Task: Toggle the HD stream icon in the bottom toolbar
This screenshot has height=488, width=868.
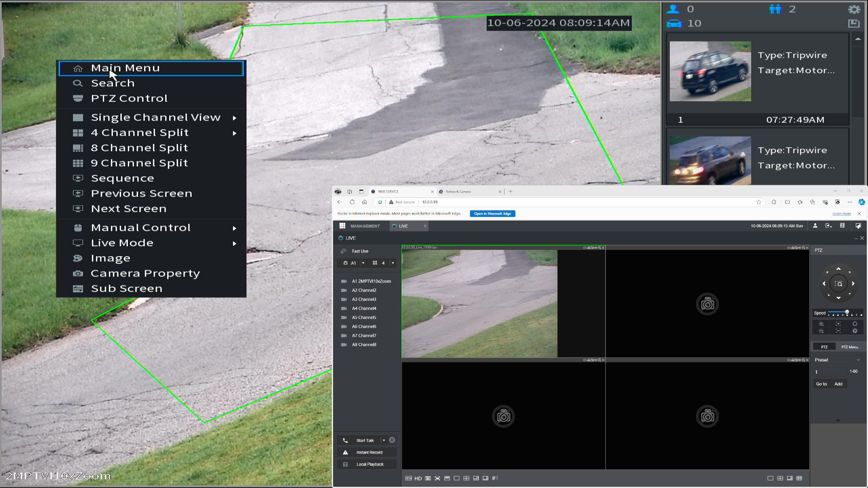Action: tap(418, 479)
